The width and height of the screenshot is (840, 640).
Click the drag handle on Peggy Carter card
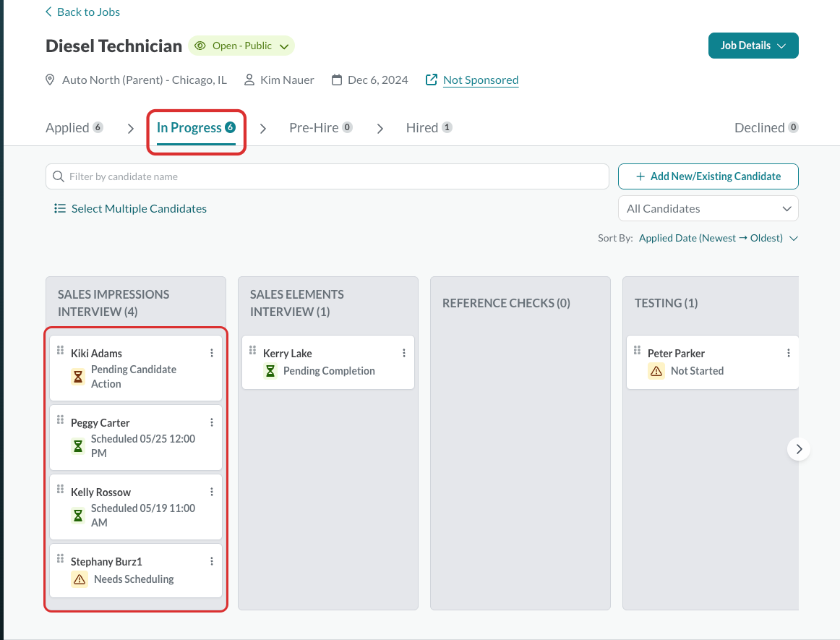(60, 419)
